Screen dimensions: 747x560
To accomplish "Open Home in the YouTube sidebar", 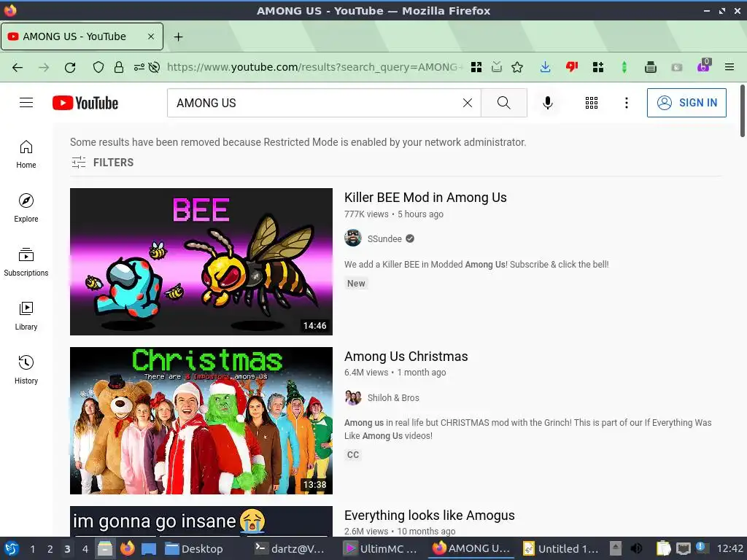I will point(26,155).
